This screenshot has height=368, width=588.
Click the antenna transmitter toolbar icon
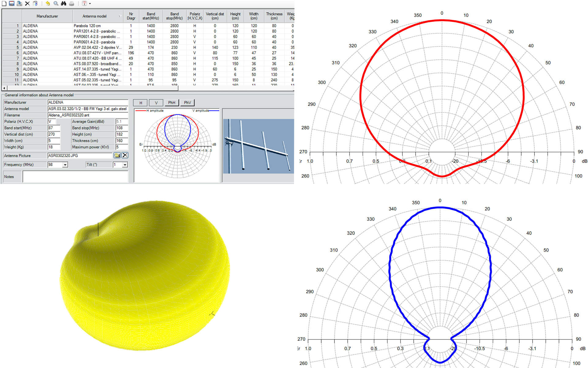click(84, 3)
